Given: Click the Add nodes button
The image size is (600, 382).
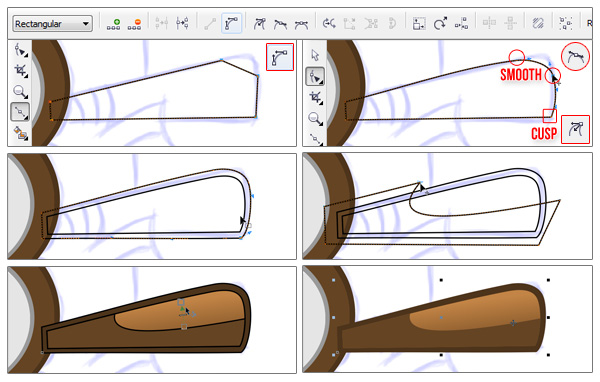Looking at the screenshot, I should tap(113, 24).
